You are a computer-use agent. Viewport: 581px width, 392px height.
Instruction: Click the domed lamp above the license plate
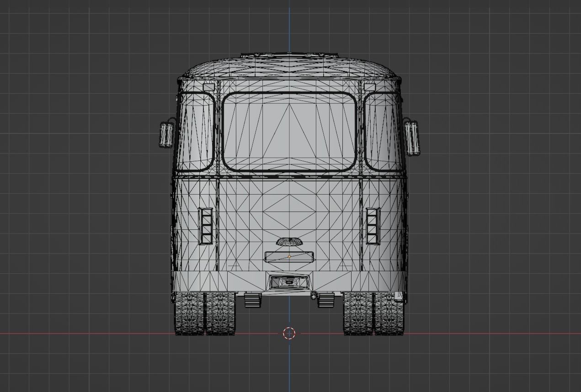289,241
